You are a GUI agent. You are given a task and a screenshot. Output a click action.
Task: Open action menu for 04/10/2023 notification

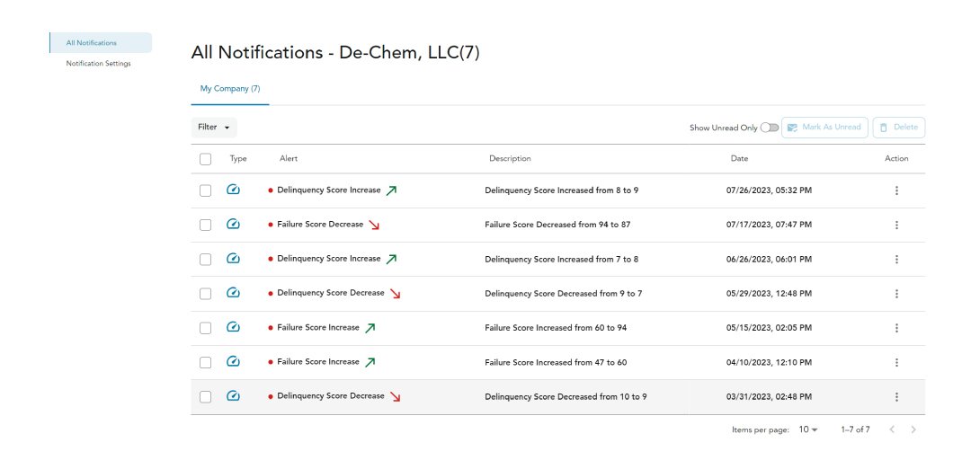click(x=896, y=362)
